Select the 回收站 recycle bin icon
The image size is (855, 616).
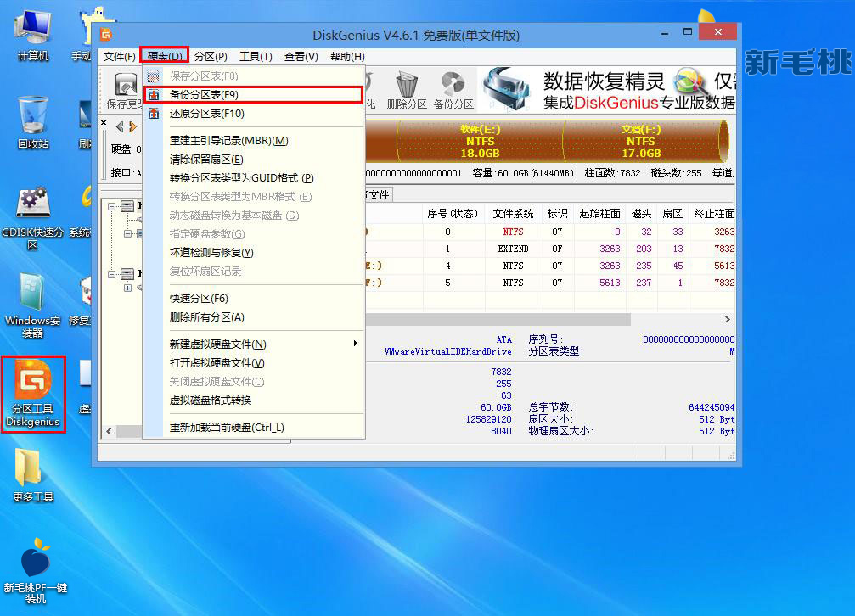pos(33,123)
